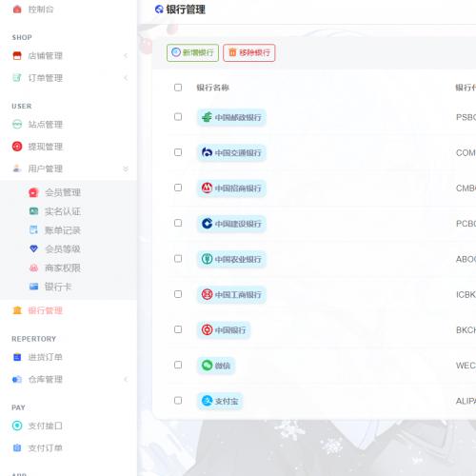Collapse the 用户管理 submenu chevron
This screenshot has width=476, height=476.
click(x=126, y=169)
